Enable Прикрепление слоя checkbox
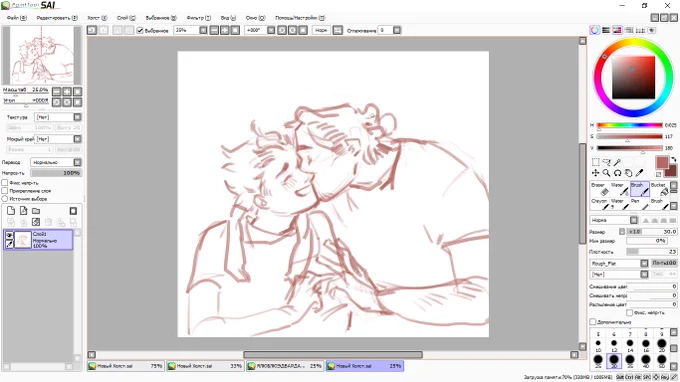 pos(5,191)
